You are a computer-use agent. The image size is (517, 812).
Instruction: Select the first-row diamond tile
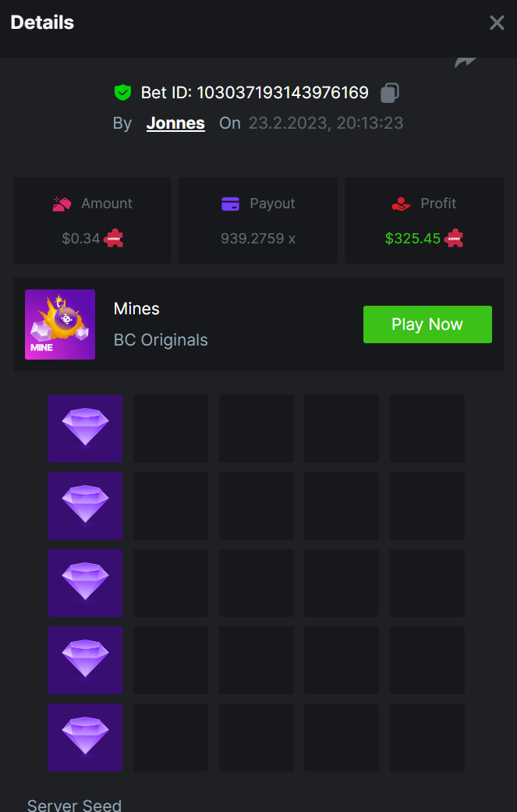point(85,428)
